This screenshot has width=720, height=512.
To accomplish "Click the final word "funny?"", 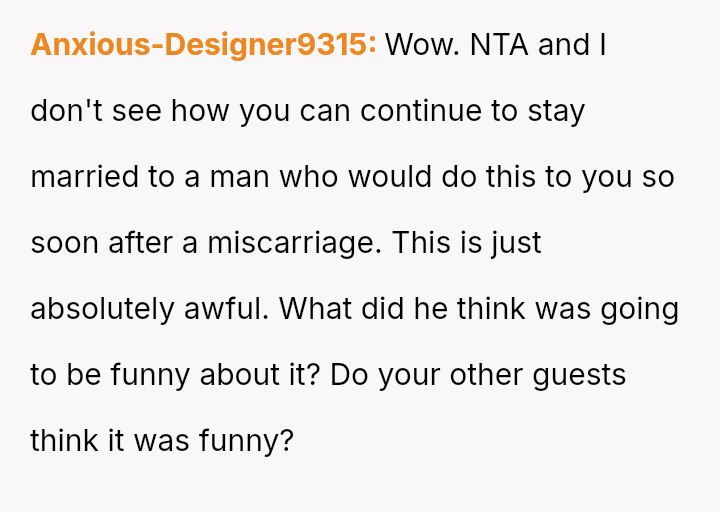I will 244,441.
